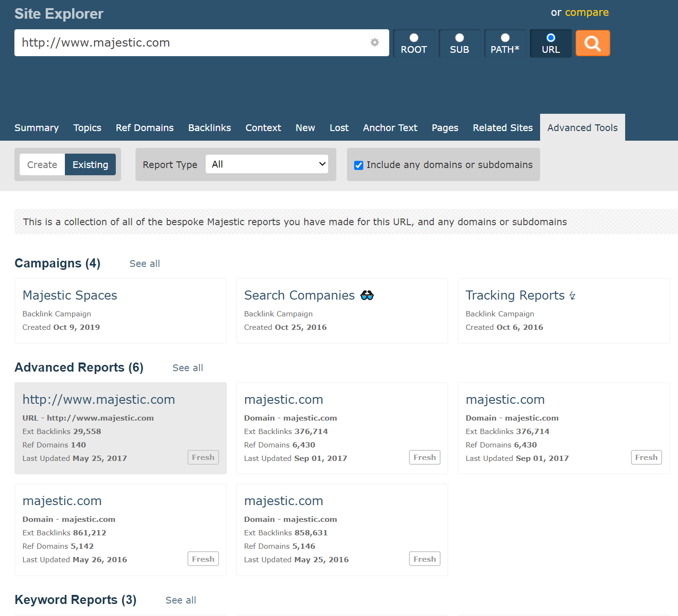Screen dimensions: 678x616
Task: Open the Backlinks tab
Action: (x=210, y=128)
